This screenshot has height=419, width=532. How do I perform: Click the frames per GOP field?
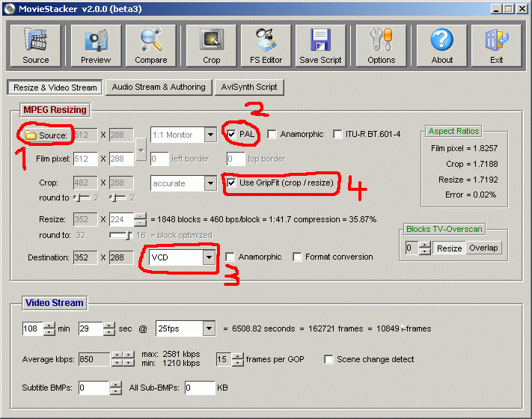(x=224, y=359)
